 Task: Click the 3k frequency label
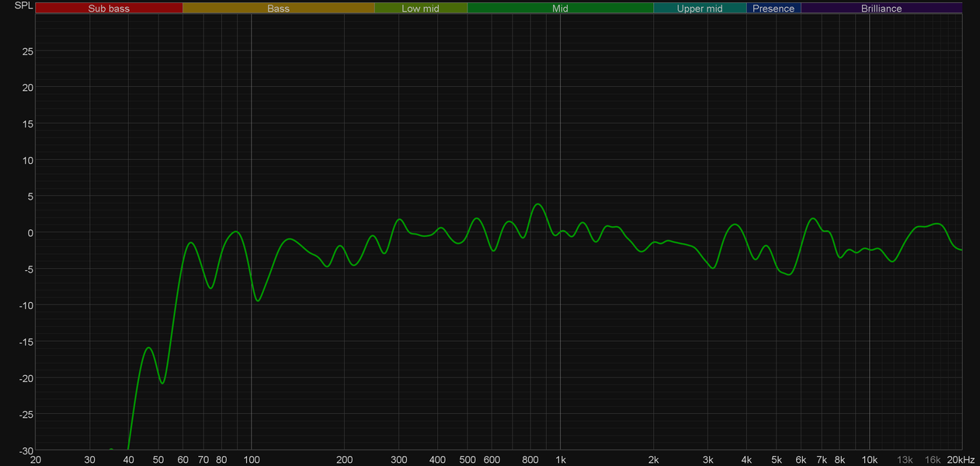point(707,460)
